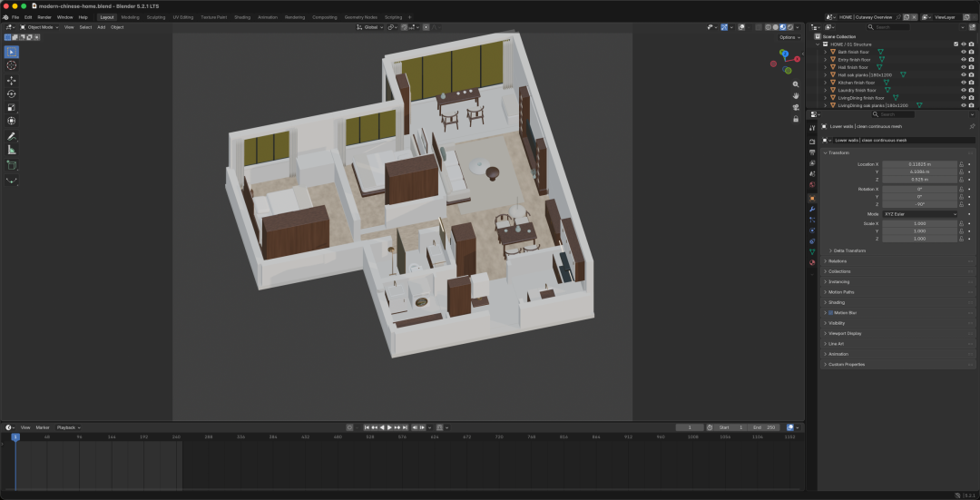Click the timeline playhead at frame 1
The width and height of the screenshot is (980, 500).
[x=15, y=436]
